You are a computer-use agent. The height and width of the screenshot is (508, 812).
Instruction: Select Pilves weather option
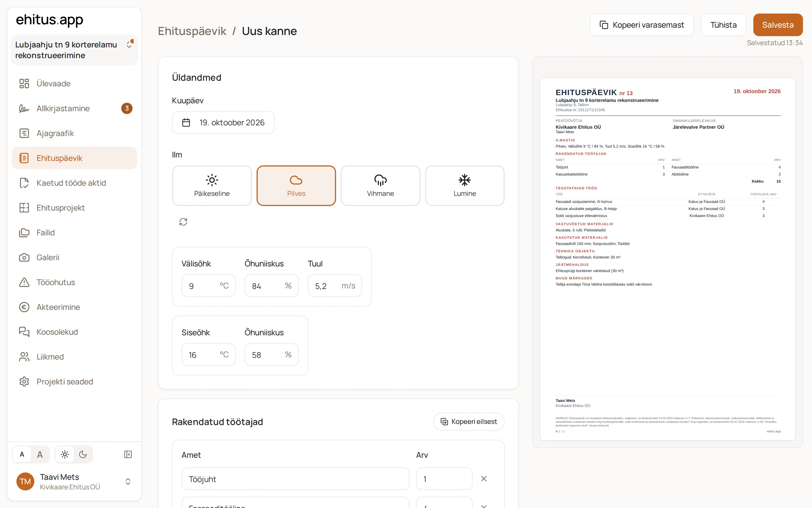click(x=296, y=185)
